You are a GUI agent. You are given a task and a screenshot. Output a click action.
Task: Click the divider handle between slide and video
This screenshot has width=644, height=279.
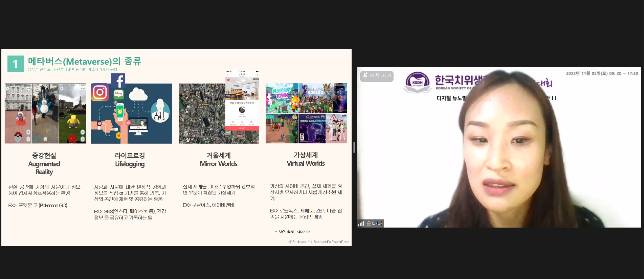pyautogui.click(x=354, y=147)
